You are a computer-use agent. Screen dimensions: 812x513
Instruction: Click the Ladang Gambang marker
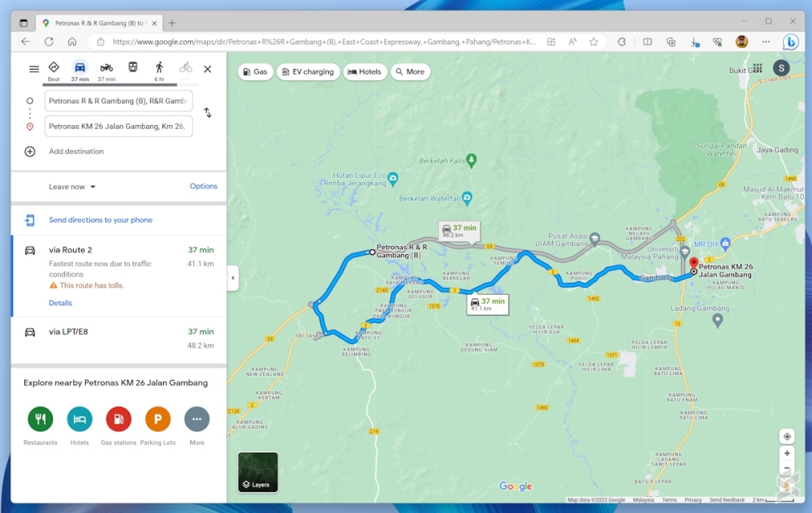click(717, 321)
